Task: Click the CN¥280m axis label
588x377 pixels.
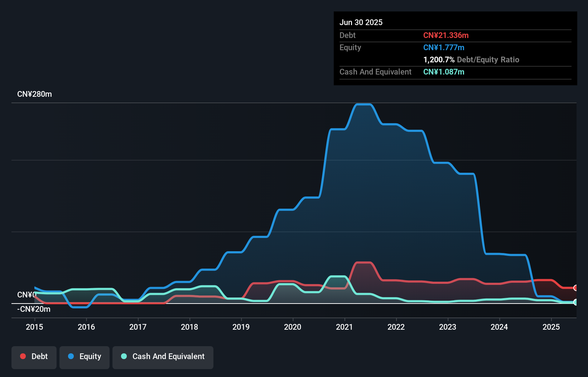Action: [35, 94]
